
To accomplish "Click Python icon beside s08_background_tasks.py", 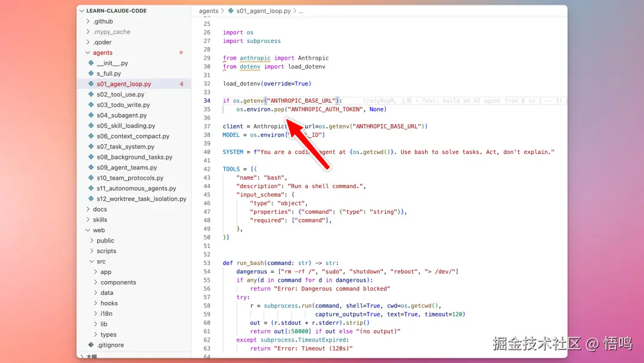I will (x=91, y=157).
